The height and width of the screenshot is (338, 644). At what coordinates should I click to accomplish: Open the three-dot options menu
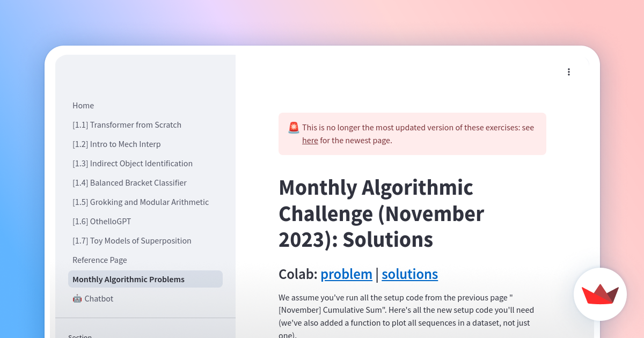tap(569, 71)
